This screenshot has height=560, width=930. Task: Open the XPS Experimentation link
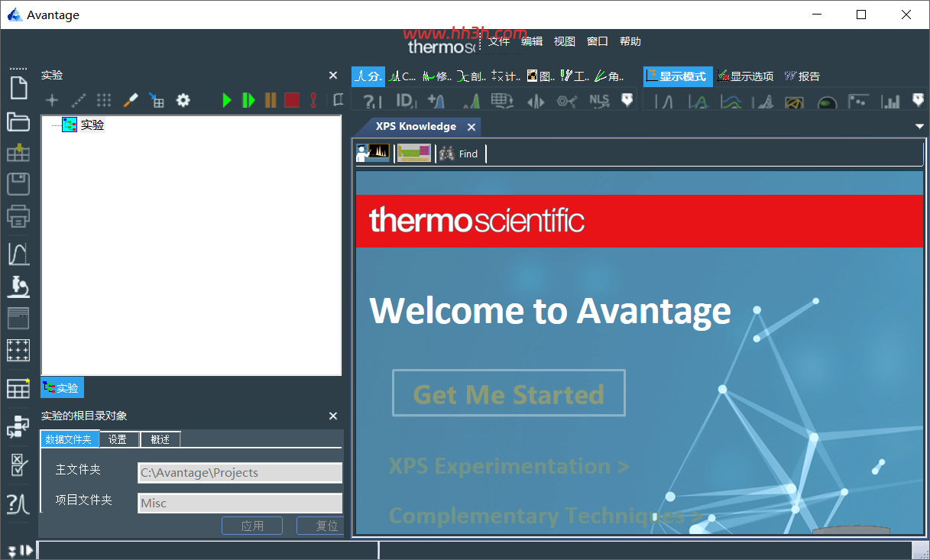[509, 466]
